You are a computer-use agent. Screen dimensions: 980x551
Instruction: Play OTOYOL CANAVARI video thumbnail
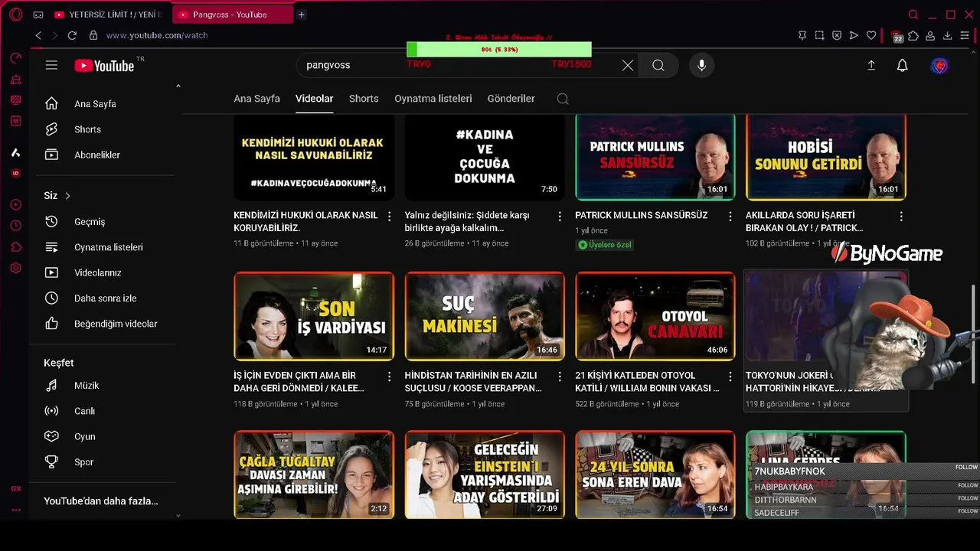pyautogui.click(x=655, y=316)
